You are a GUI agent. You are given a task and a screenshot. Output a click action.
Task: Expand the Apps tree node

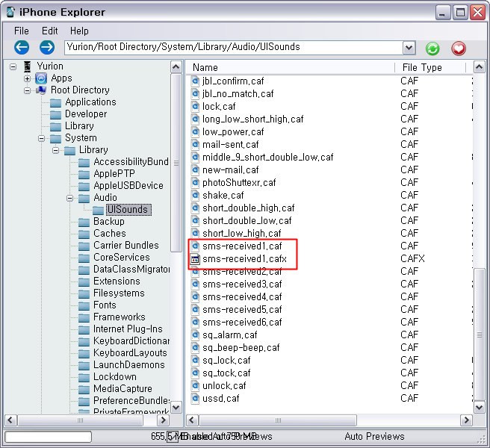[27, 78]
